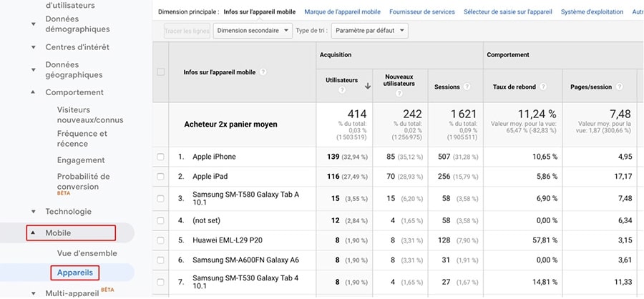The image size is (644, 299).
Task: Open Vue d'ensemble under Mobile
Action: coord(87,253)
